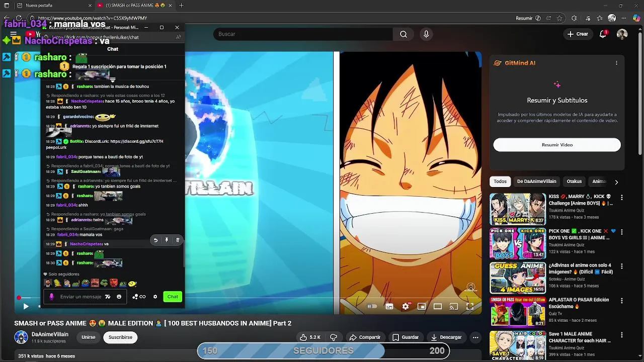This screenshot has height=362, width=644.
Task: Toggle subtitles on the video player
Action: click(389, 306)
